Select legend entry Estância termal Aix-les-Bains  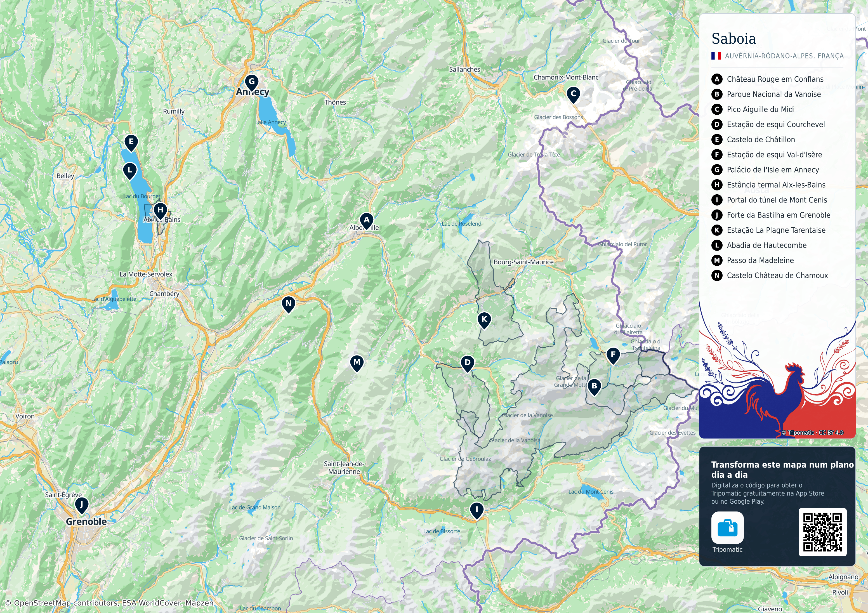click(x=768, y=185)
